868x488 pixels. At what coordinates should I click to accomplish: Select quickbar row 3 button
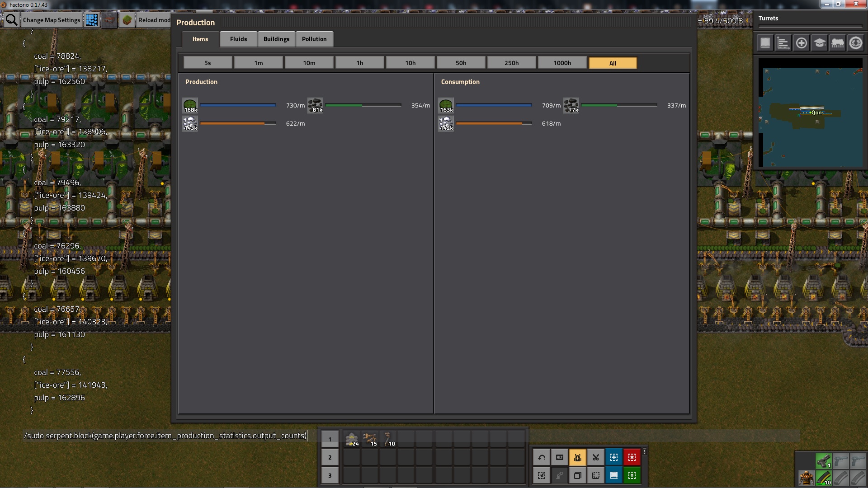[x=330, y=475]
